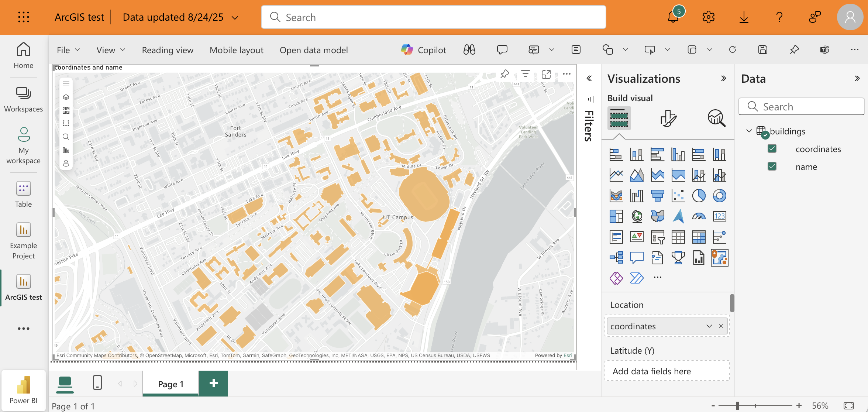
Task: Click the download icon in header
Action: pos(744,17)
